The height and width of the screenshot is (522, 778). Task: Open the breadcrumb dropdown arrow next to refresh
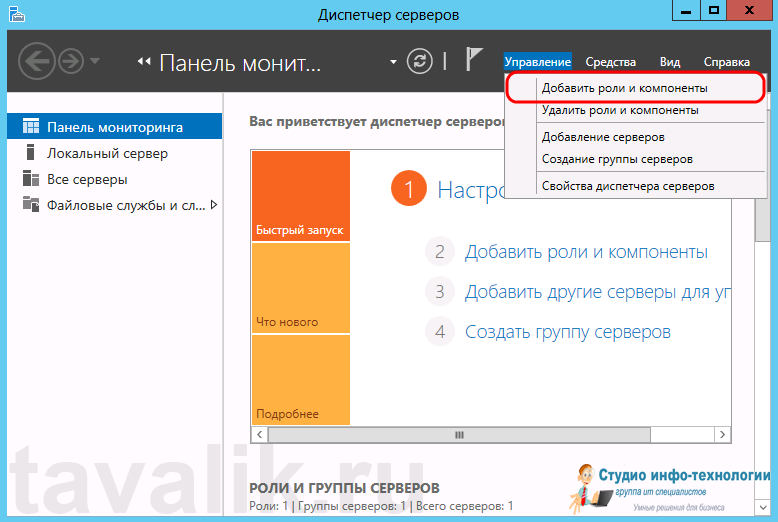(394, 62)
